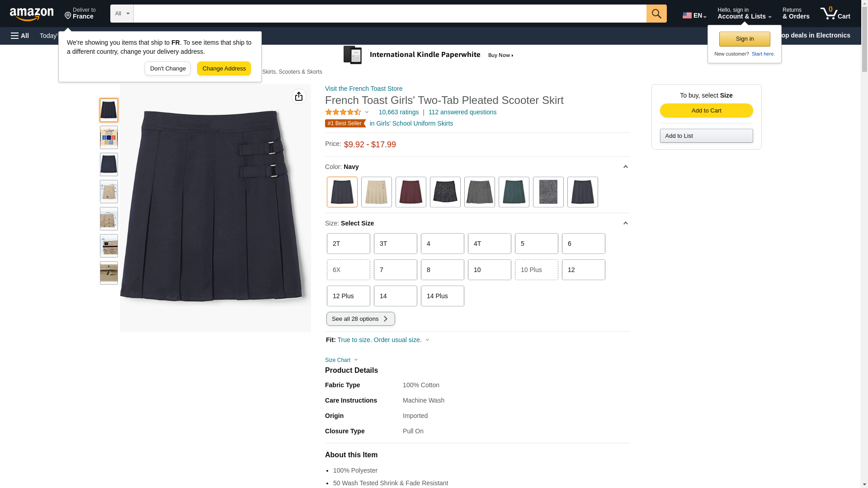Select size 14 Plus
868x488 pixels.
(443, 296)
